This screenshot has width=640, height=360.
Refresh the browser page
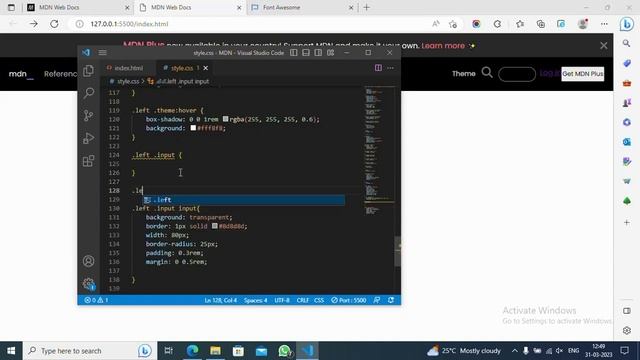[x=54, y=24]
